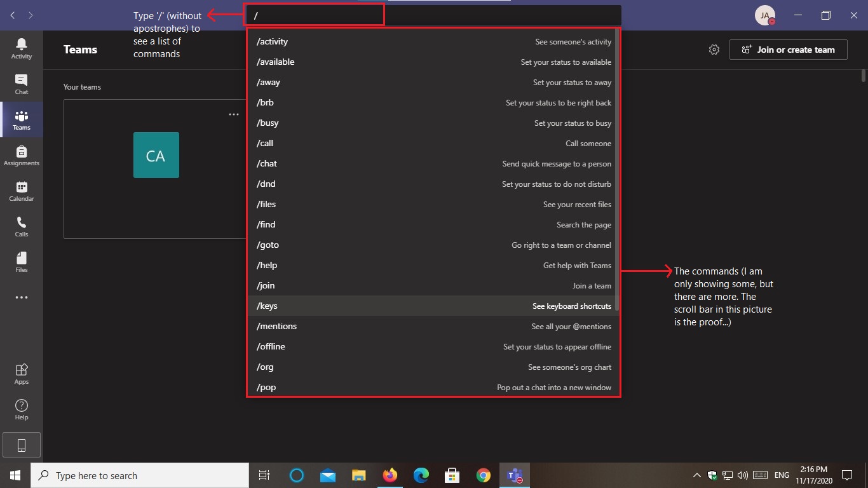Screen dimensions: 868x488
Task: Choose the /goto command
Action: click(433, 245)
